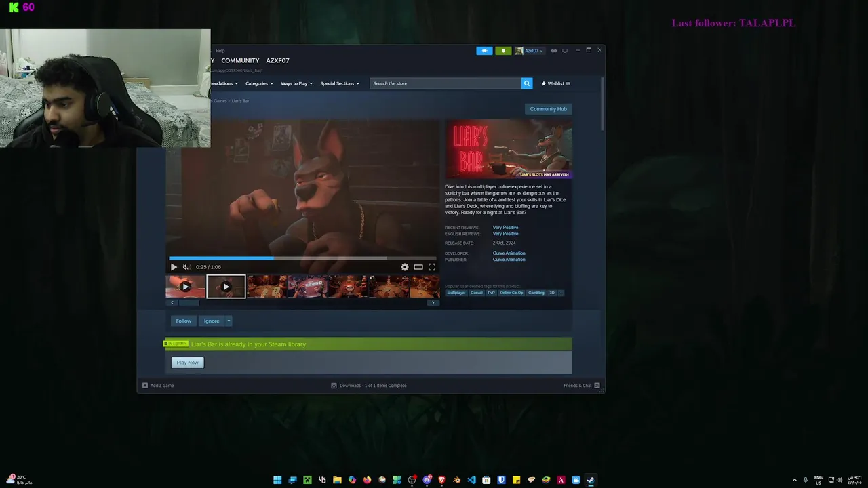This screenshot has height=488, width=868.
Task: Open Downloads status at the bottom
Action: 369,386
